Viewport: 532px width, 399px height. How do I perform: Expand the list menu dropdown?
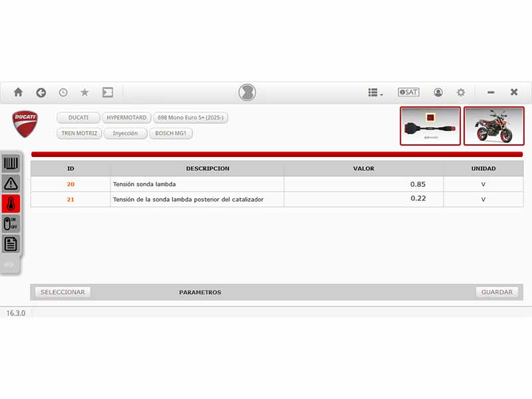click(x=375, y=92)
